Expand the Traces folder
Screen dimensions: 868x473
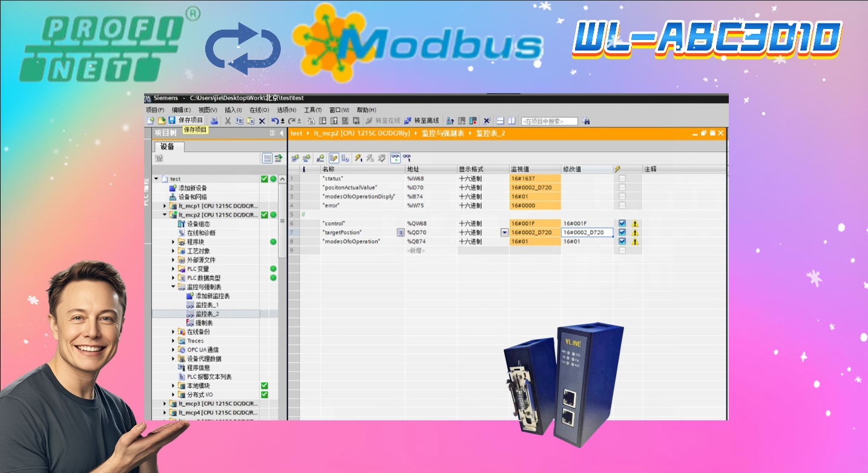[173, 341]
